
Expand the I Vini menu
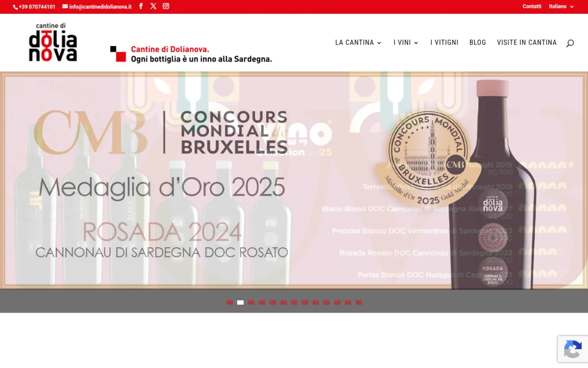pos(406,43)
